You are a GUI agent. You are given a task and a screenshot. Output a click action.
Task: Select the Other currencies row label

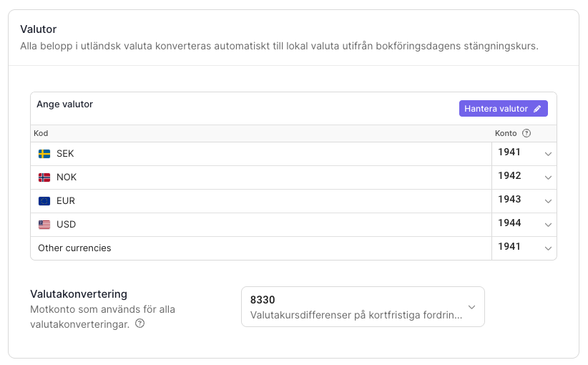(x=74, y=248)
